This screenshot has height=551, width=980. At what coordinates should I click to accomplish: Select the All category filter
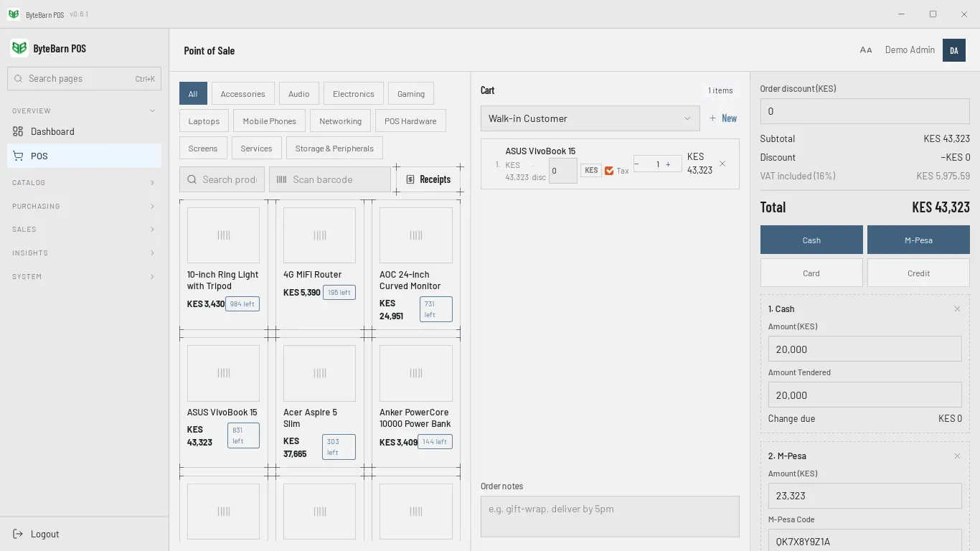point(193,93)
